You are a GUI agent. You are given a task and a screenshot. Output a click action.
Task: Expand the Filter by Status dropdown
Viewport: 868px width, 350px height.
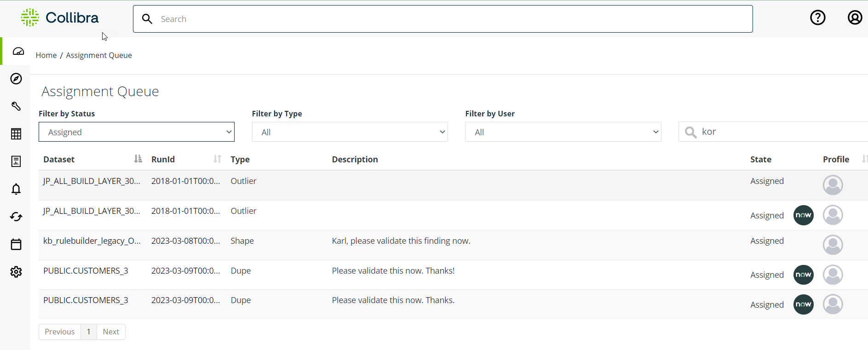coord(137,132)
